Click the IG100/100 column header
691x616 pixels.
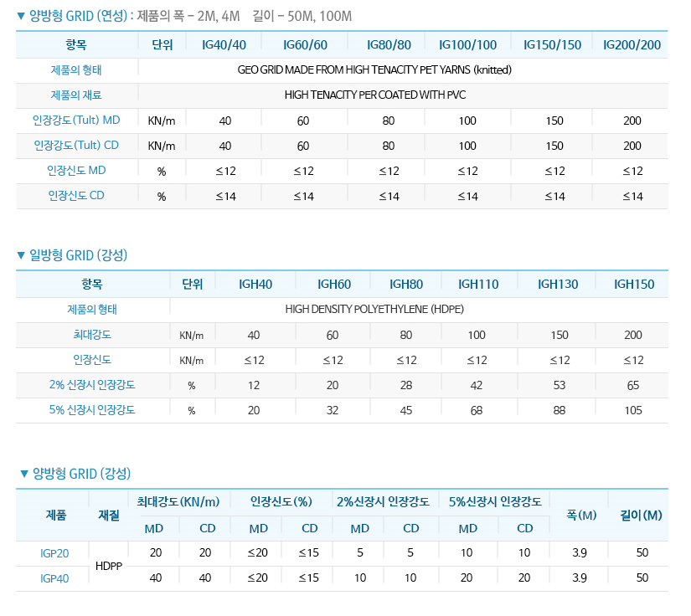pos(467,45)
